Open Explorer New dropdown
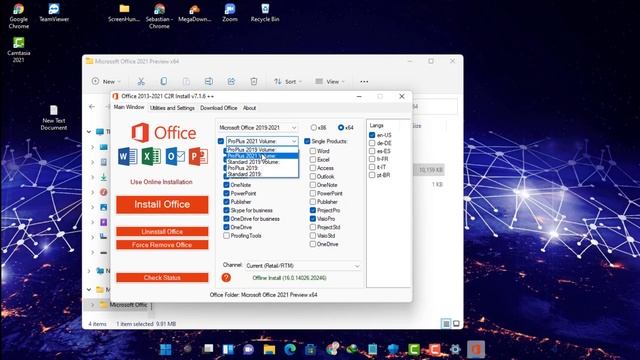This screenshot has width=640, height=360. tap(106, 82)
